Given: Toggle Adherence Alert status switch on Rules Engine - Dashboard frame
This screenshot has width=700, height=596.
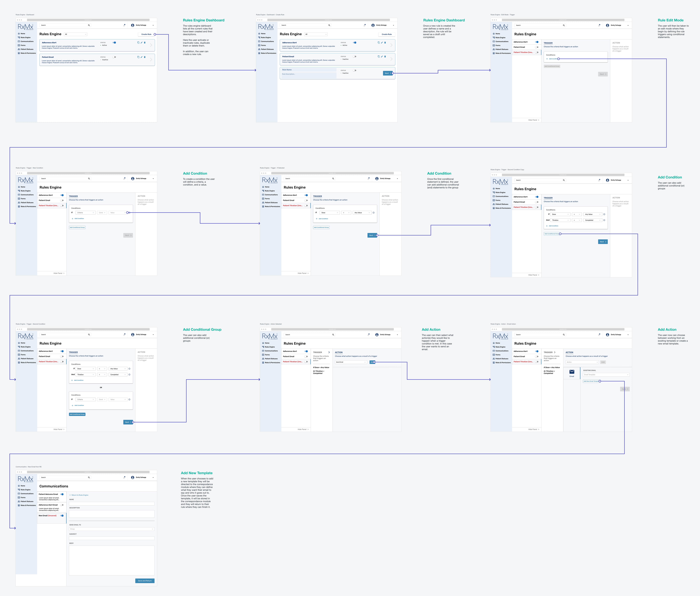Looking at the screenshot, I should pyautogui.click(x=114, y=43).
